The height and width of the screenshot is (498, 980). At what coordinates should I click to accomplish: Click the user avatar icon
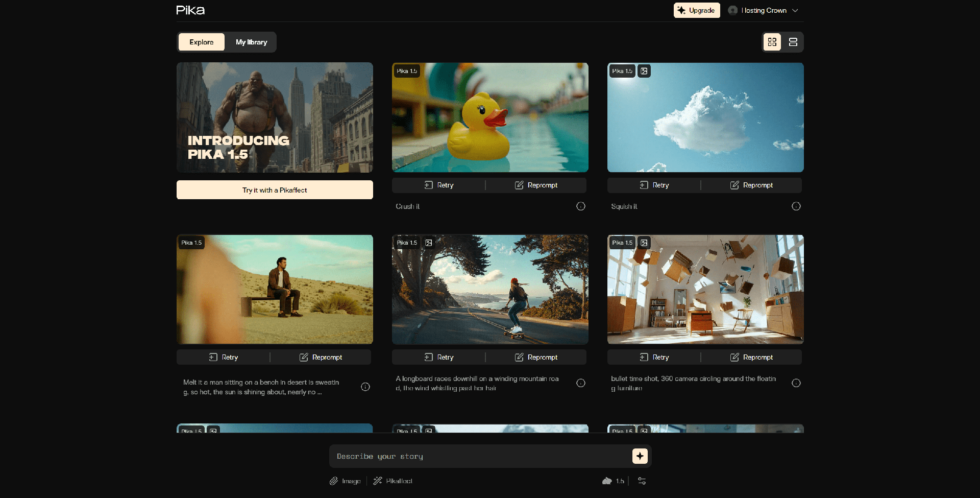[x=733, y=10]
